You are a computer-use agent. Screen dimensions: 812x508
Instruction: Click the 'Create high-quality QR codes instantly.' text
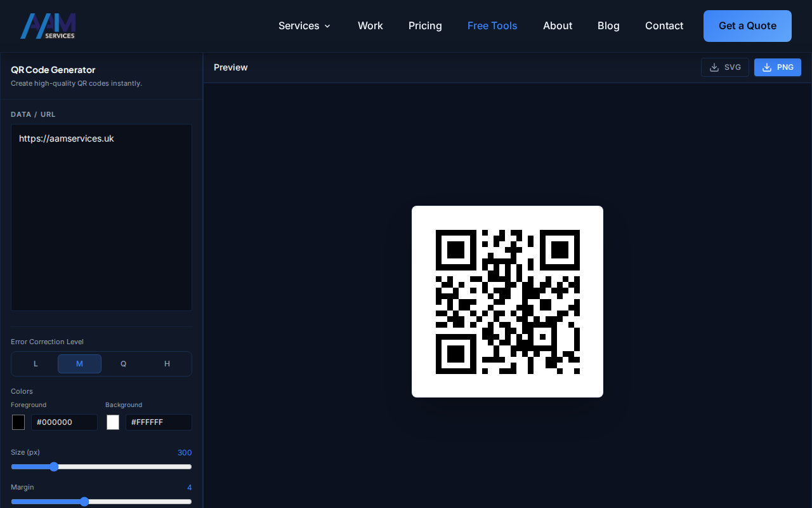[x=76, y=83]
